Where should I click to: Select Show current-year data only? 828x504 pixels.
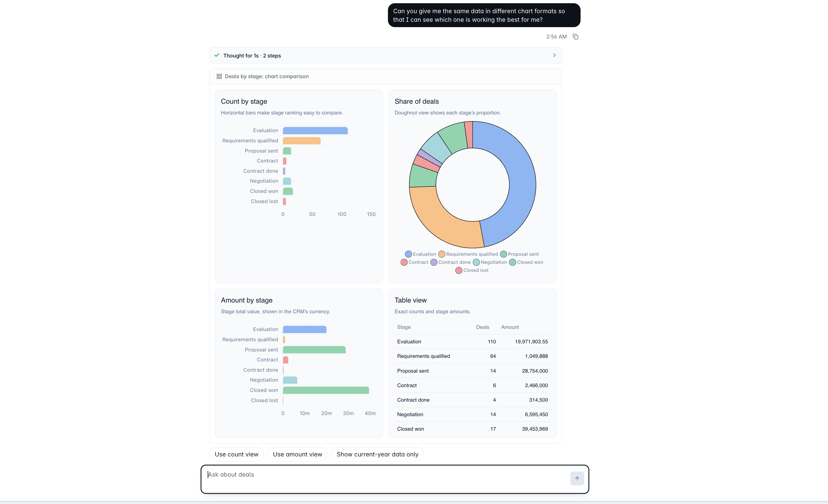(377, 454)
